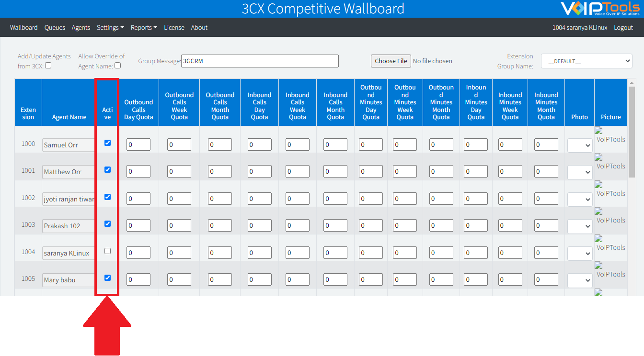The image size is (644, 356).
Task: Expand the Photo dropdown for extension 1001
Action: [580, 172]
